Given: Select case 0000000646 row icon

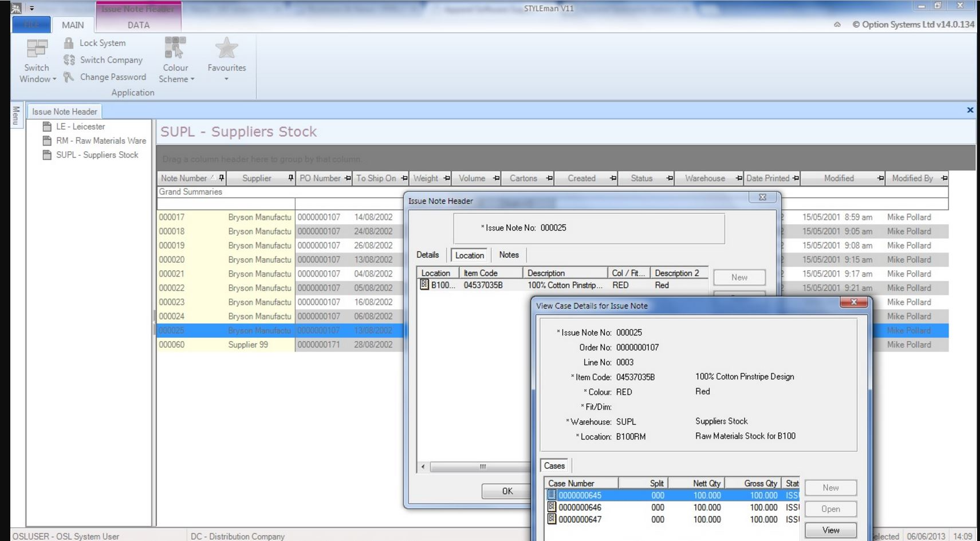Looking at the screenshot, I should pyautogui.click(x=552, y=507).
